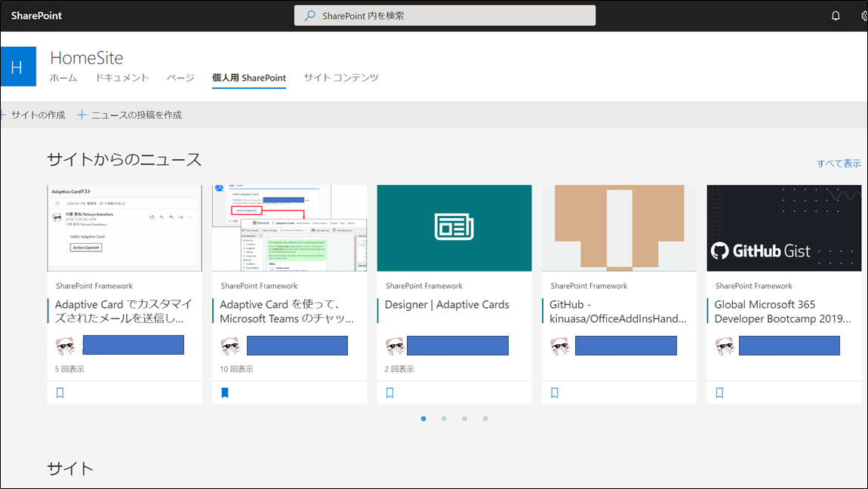This screenshot has height=489, width=868.
Task: Click author avatar on Adaptive Card でカスタマイズ card
Action: click(66, 346)
